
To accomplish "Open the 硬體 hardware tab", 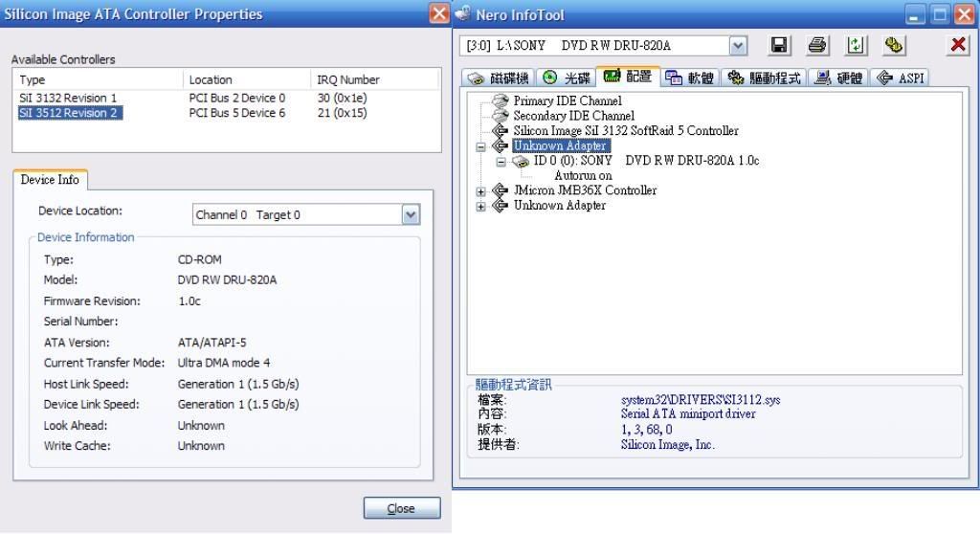I will [x=838, y=78].
